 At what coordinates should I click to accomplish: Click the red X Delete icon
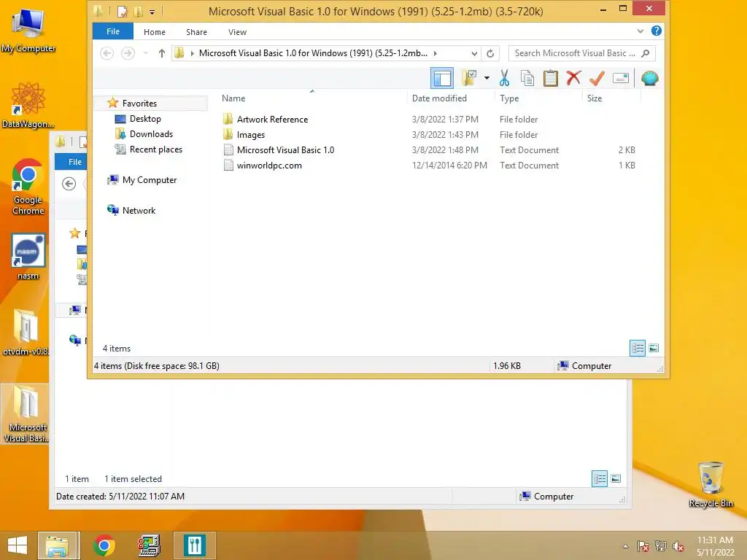[x=573, y=77]
